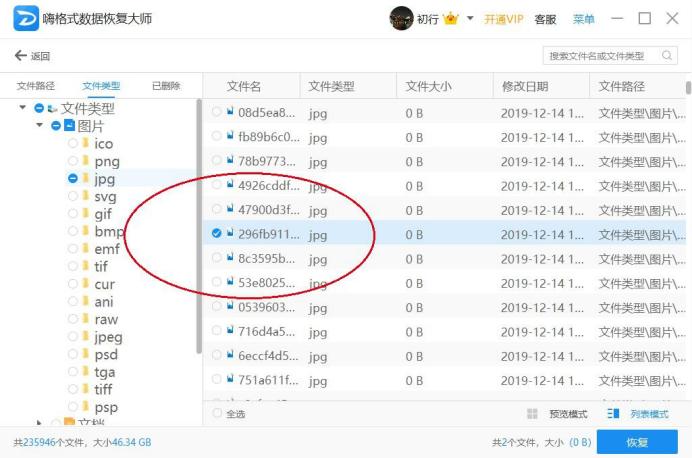Click the VIP crown icon
Image resolution: width=692 pixels, height=458 pixels.
tap(451, 19)
